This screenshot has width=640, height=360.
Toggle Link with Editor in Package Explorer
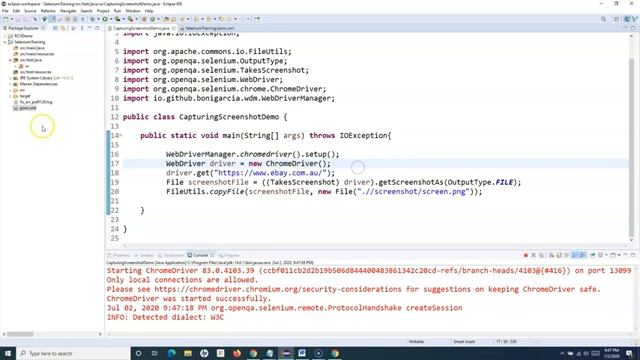(x=63, y=28)
